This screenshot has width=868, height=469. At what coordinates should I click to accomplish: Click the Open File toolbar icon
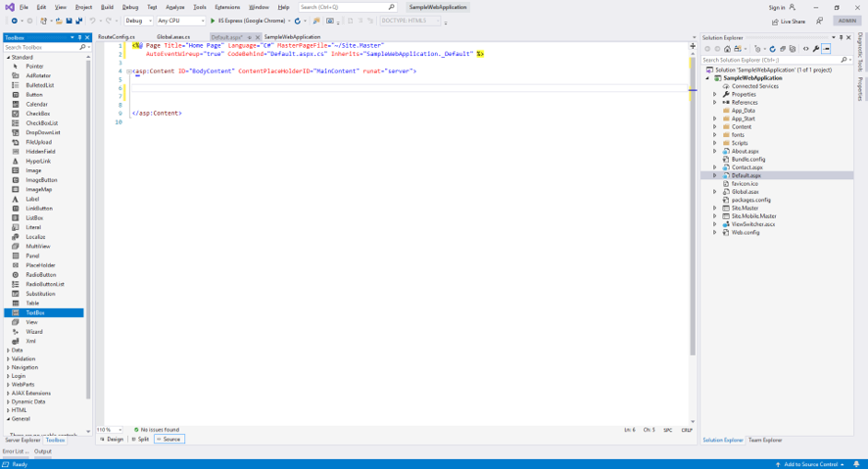pyautogui.click(x=59, y=21)
